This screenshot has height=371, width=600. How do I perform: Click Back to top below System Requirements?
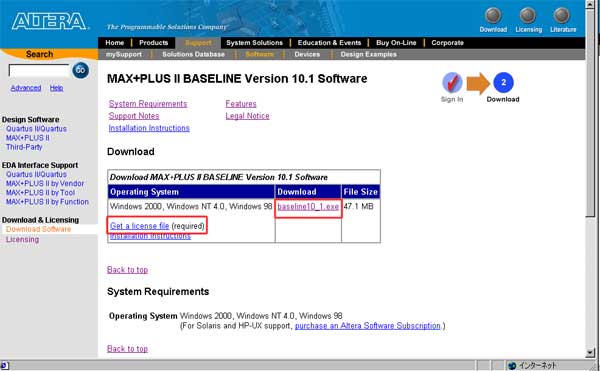[x=127, y=349]
